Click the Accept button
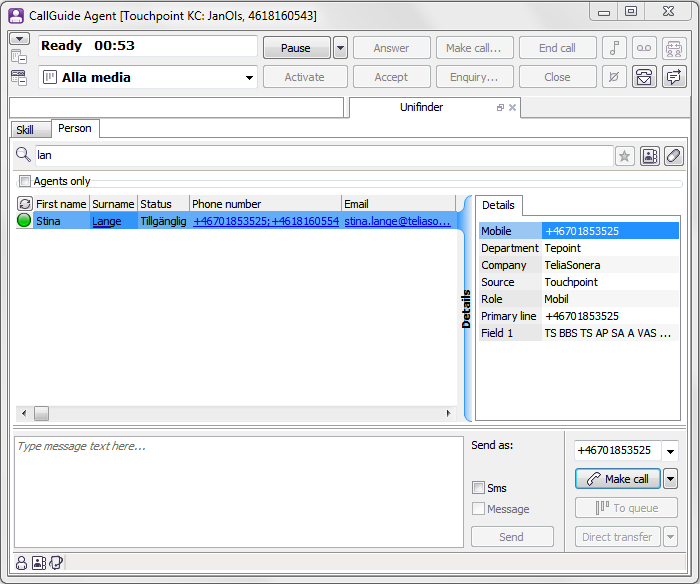This screenshot has width=700, height=584. pos(392,77)
